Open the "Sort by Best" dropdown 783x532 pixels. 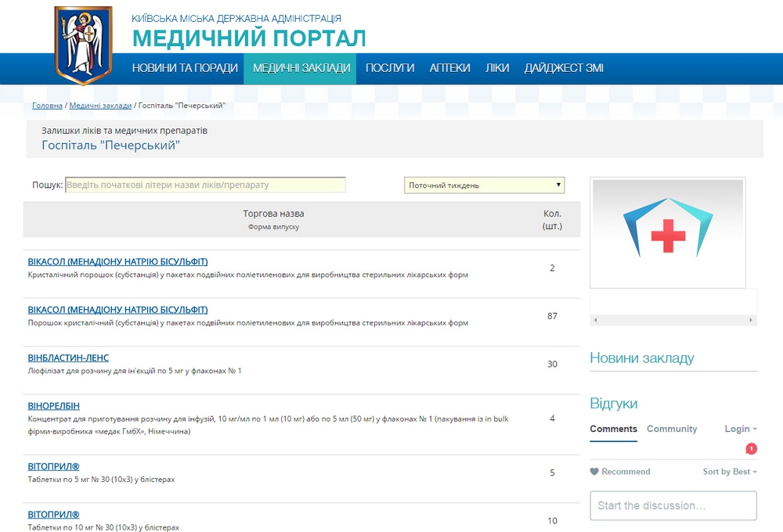[x=730, y=471]
